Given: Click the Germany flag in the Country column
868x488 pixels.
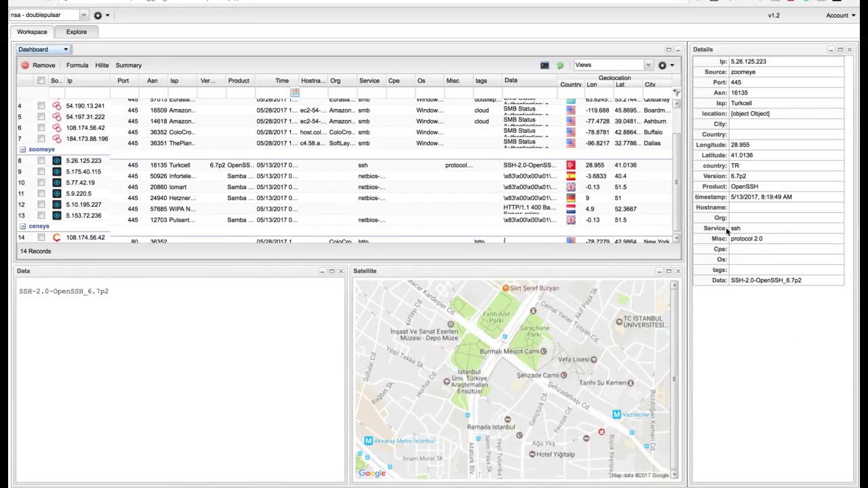Looking at the screenshot, I should point(570,198).
